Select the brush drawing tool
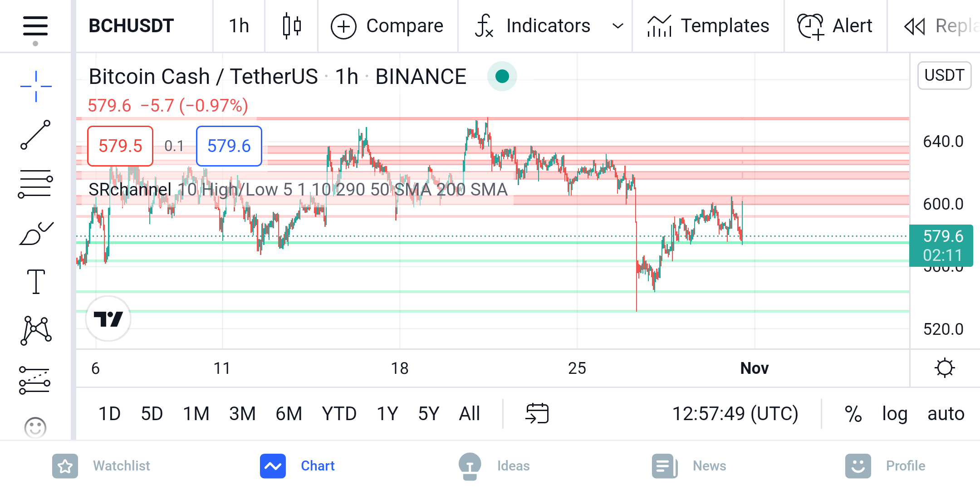The width and height of the screenshot is (980, 490). 36,233
